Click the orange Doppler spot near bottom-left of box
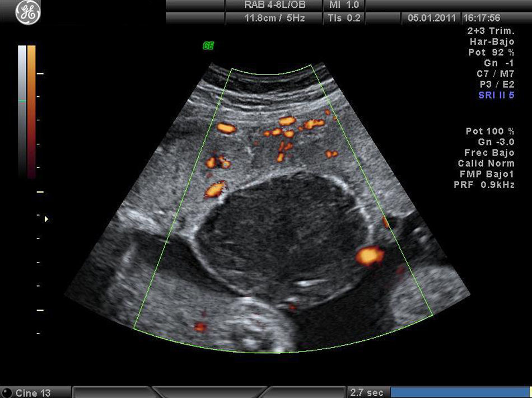 [x=200, y=326]
